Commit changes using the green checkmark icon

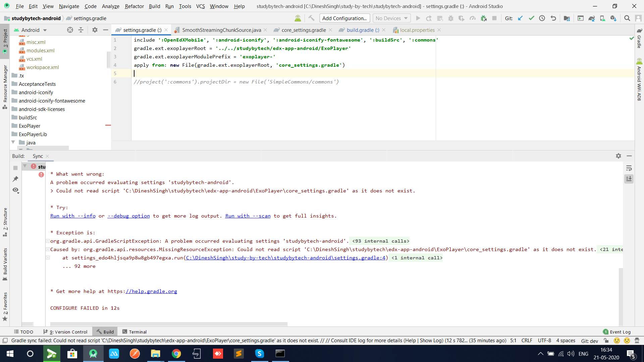531,18
